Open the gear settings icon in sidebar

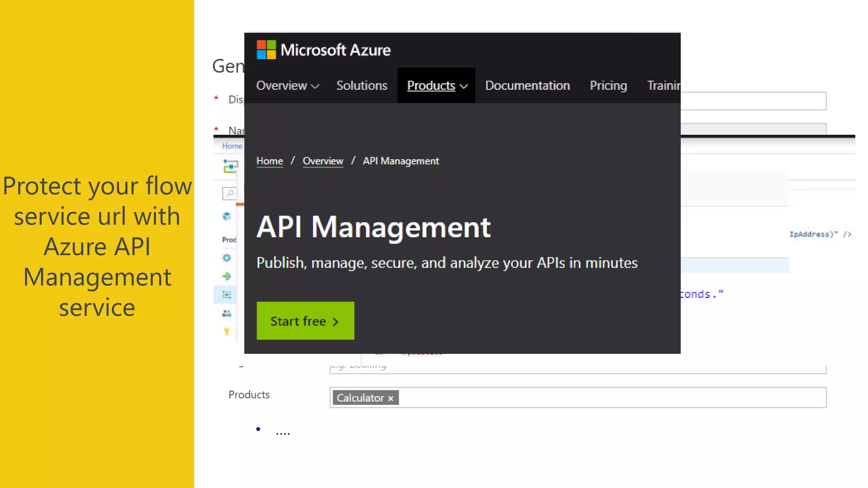click(227, 258)
